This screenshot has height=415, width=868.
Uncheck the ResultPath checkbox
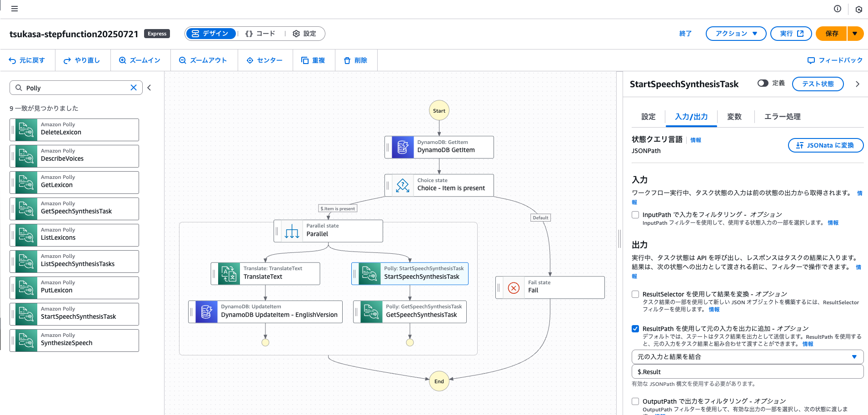tap(635, 329)
